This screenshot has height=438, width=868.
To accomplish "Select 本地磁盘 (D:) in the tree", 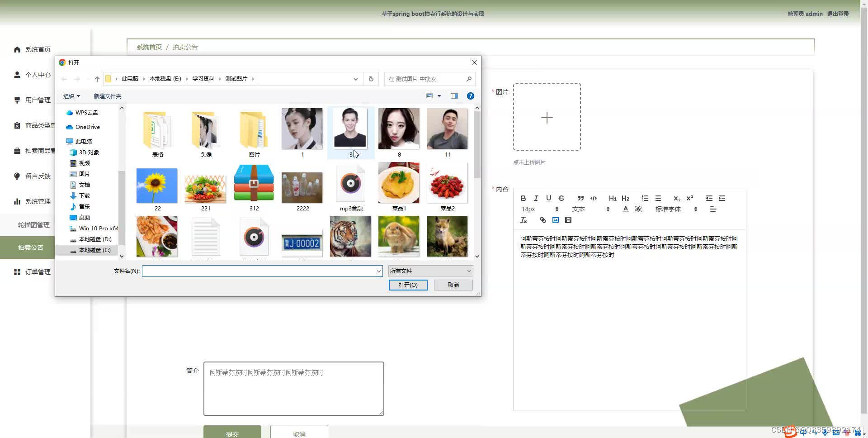I will [x=91, y=239].
